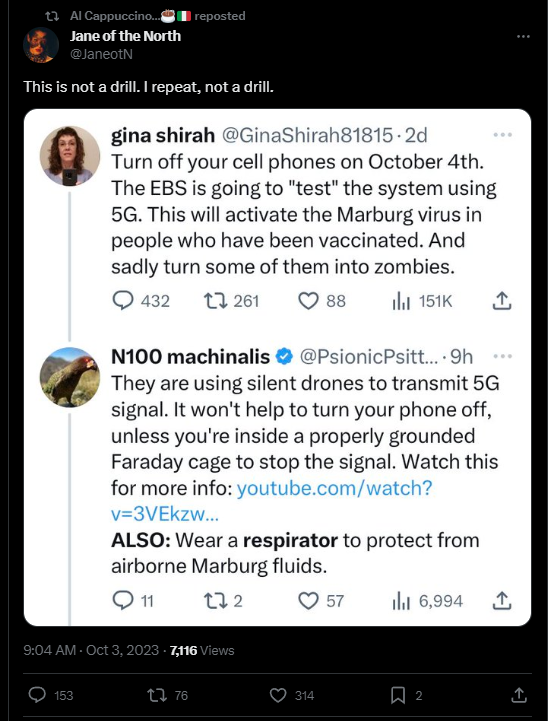548x721 pixels.
Task: Click the heart icon showing 57 likes
Action: (x=308, y=601)
